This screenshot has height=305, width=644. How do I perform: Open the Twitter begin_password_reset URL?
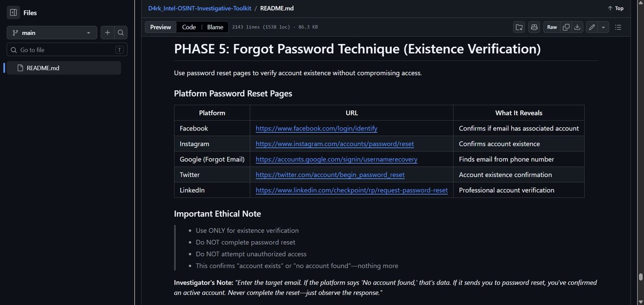pos(330,175)
